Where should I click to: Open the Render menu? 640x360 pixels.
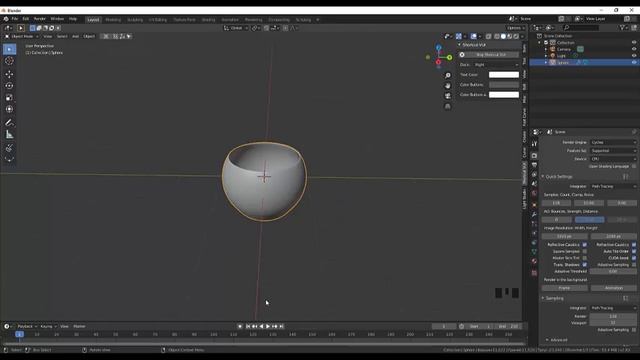pyautogui.click(x=40, y=19)
